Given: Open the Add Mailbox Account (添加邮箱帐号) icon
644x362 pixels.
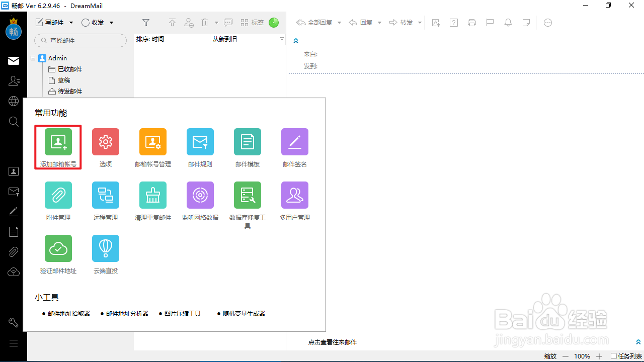Looking at the screenshot, I should point(58,142).
